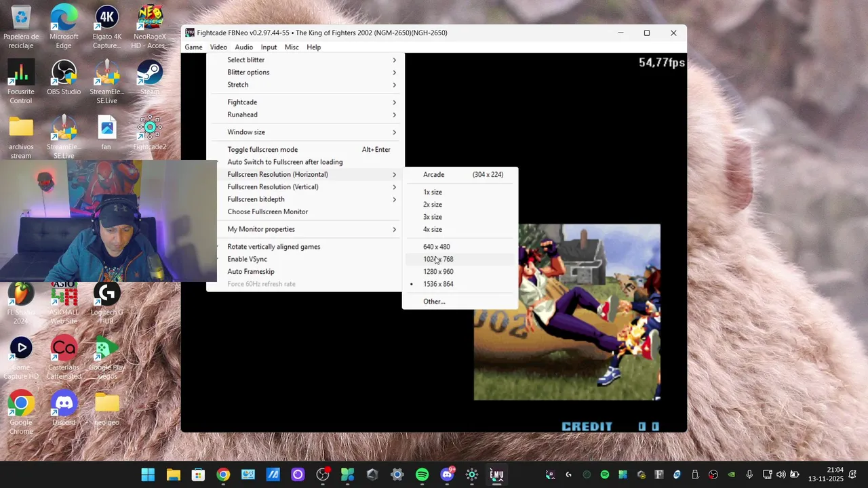The height and width of the screenshot is (488, 868).
Task: Pick the 1x size resolution option
Action: tap(460, 192)
